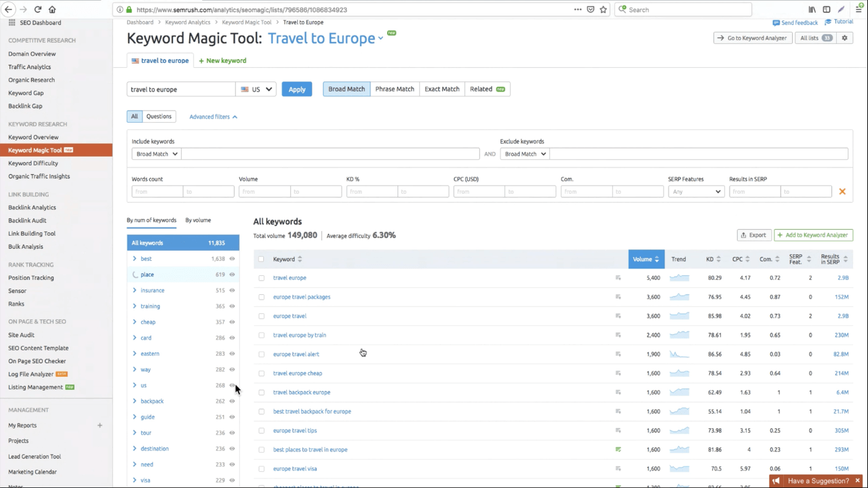Open Exclude keywords Broad Match dropdown
Image resolution: width=868 pixels, height=488 pixels.
(x=525, y=154)
